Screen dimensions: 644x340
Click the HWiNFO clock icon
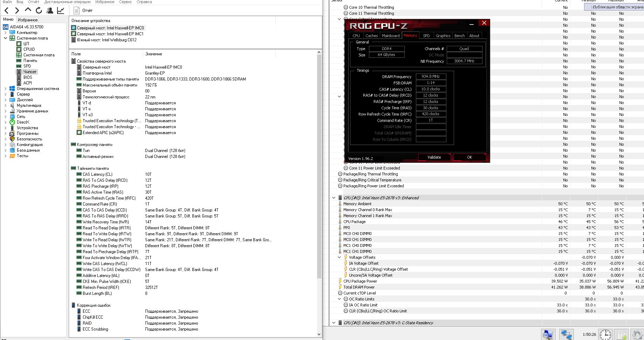click(605, 334)
